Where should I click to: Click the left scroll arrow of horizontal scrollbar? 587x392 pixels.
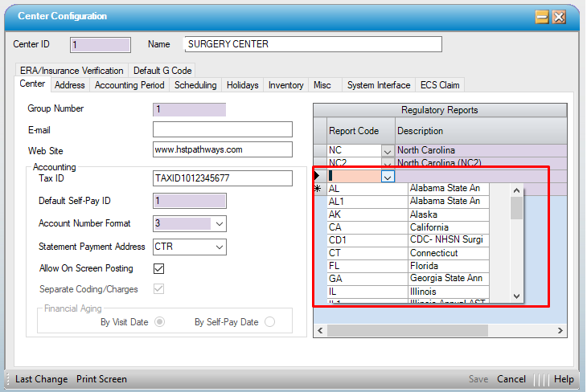click(x=319, y=330)
